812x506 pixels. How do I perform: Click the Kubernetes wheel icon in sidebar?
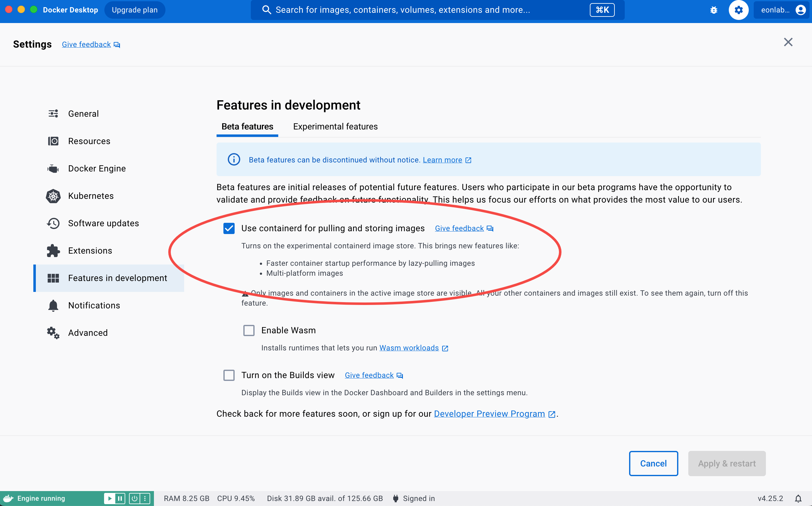tap(53, 196)
